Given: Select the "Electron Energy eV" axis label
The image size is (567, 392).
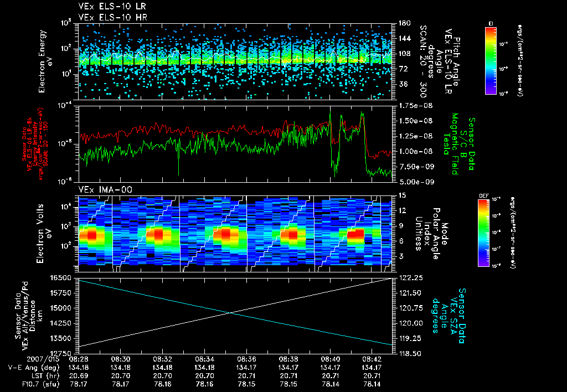Looking at the screenshot, I should pyautogui.click(x=45, y=61).
